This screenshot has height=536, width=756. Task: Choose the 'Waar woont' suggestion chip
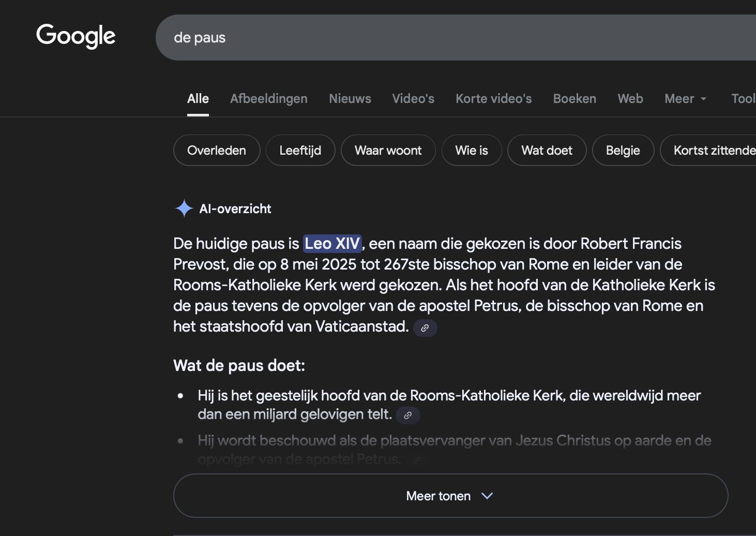pyautogui.click(x=388, y=151)
